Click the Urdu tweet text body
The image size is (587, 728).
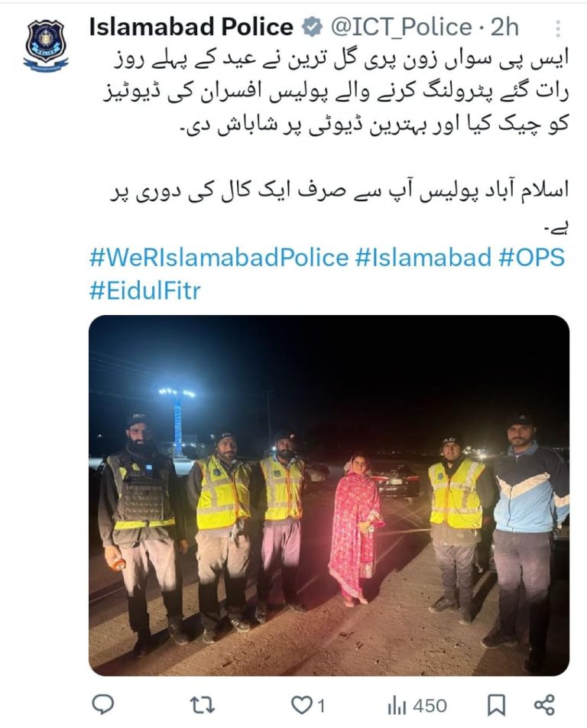[337, 139]
